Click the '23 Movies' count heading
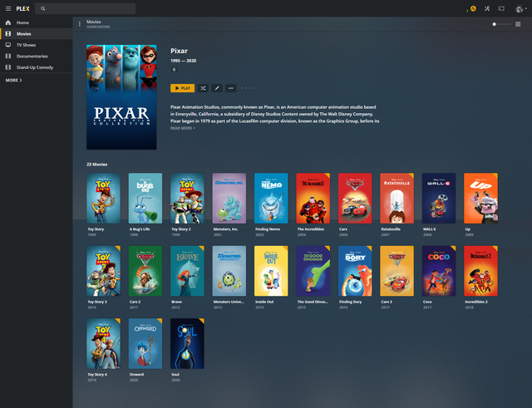 tap(97, 165)
